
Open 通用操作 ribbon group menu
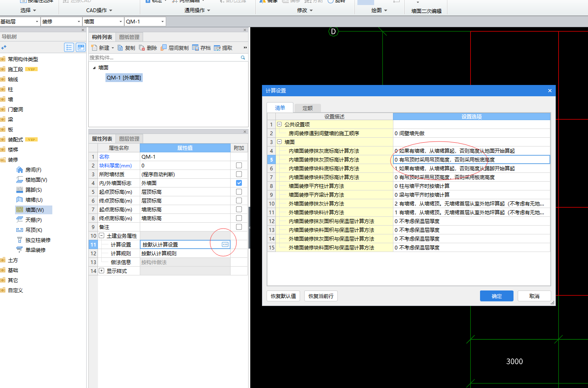[198, 10]
